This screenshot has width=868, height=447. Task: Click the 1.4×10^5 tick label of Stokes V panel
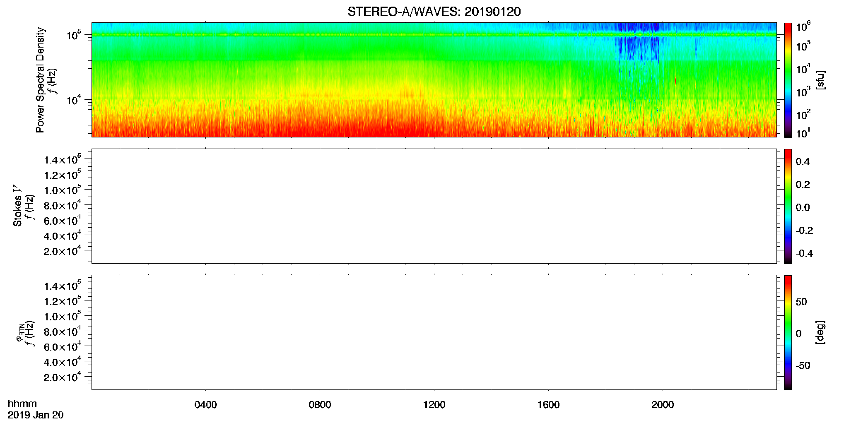pyautogui.click(x=63, y=159)
